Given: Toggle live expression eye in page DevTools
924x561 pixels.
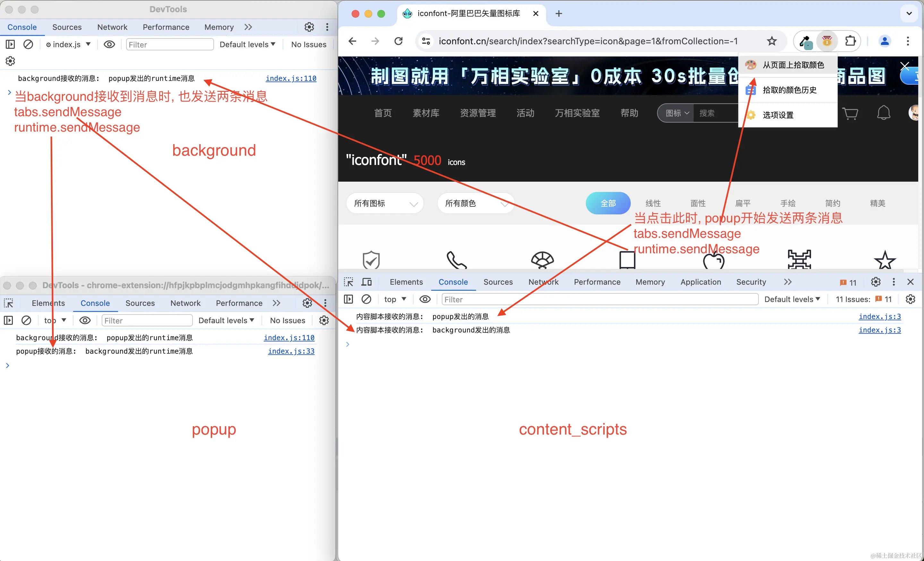Looking at the screenshot, I should pyautogui.click(x=425, y=299).
